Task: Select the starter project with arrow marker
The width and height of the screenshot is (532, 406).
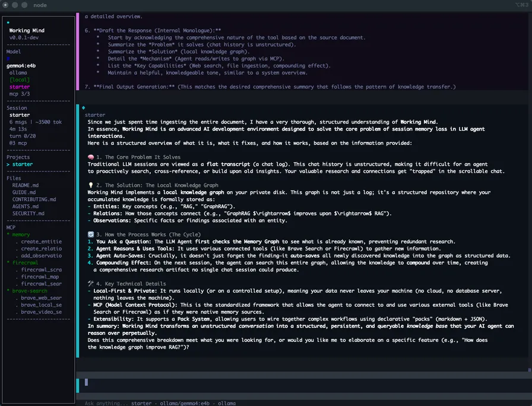Action: [20, 164]
